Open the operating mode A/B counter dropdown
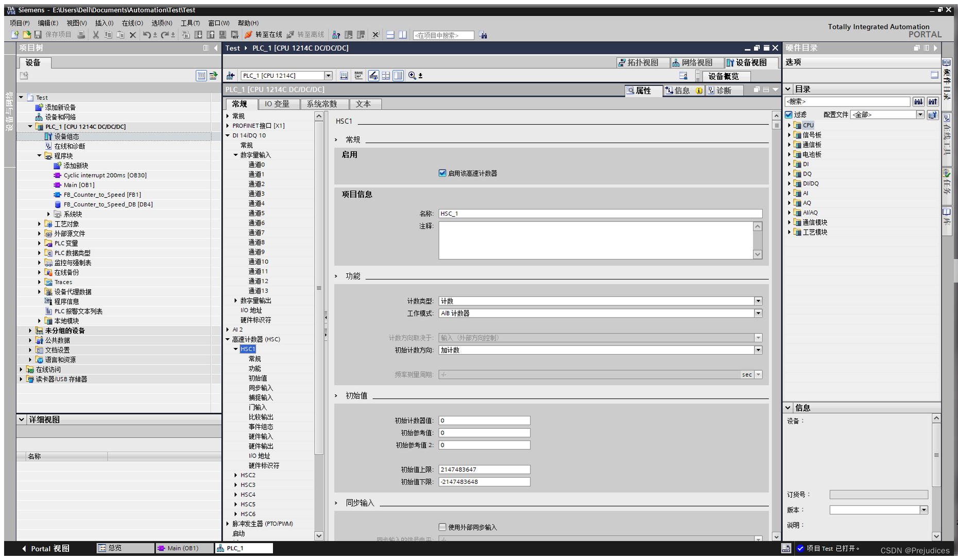Image resolution: width=958 pixels, height=560 pixels. click(758, 313)
